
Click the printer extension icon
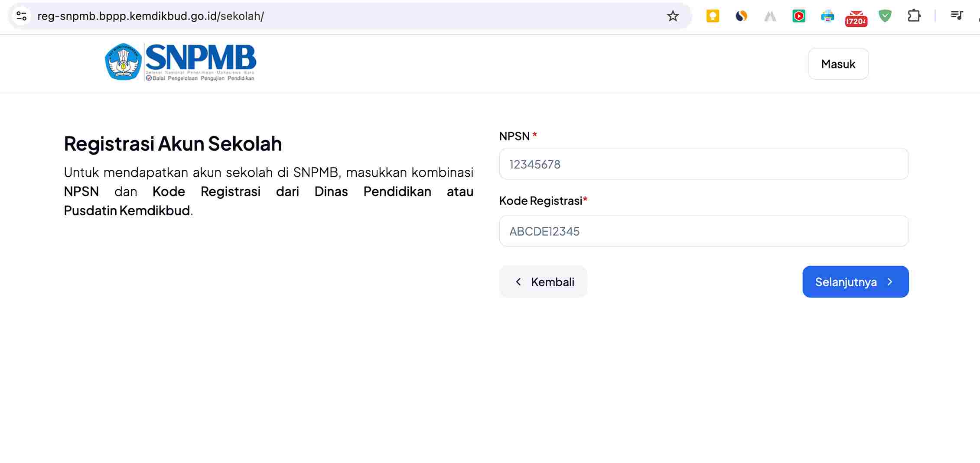[x=827, y=16]
